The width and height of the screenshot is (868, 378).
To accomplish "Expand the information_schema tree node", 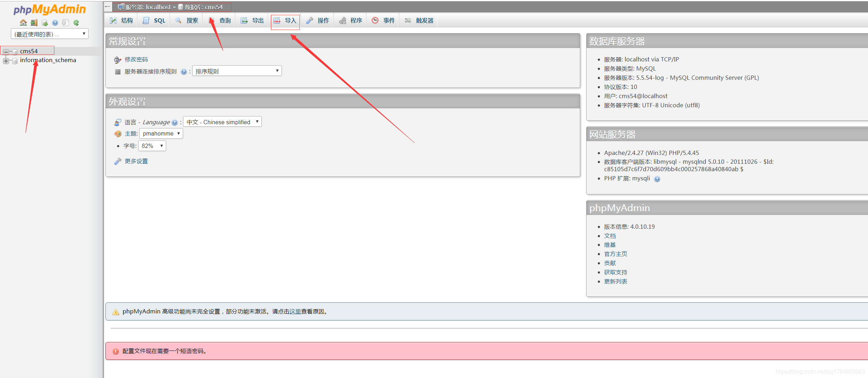I will (x=6, y=61).
